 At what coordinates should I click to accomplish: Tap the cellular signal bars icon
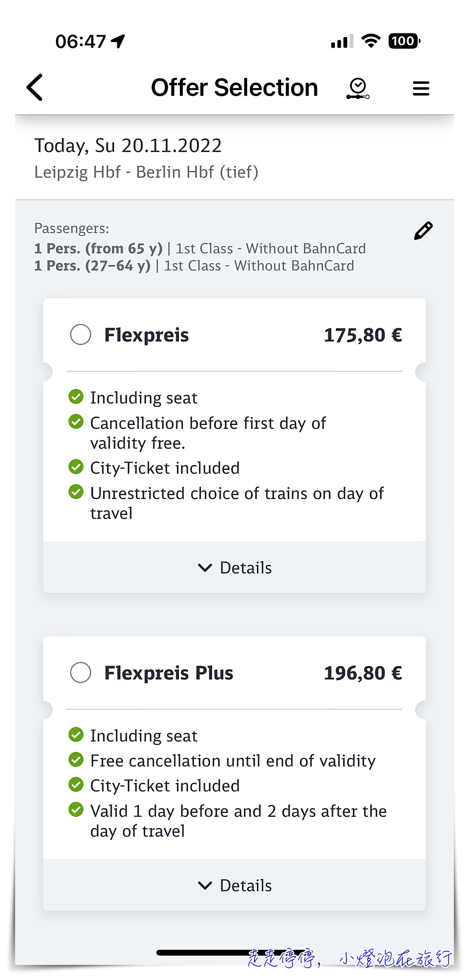point(342,42)
